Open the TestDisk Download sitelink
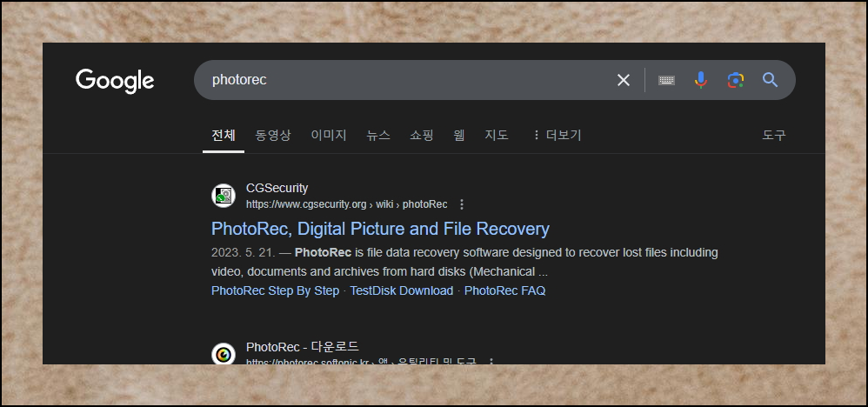 pos(402,290)
